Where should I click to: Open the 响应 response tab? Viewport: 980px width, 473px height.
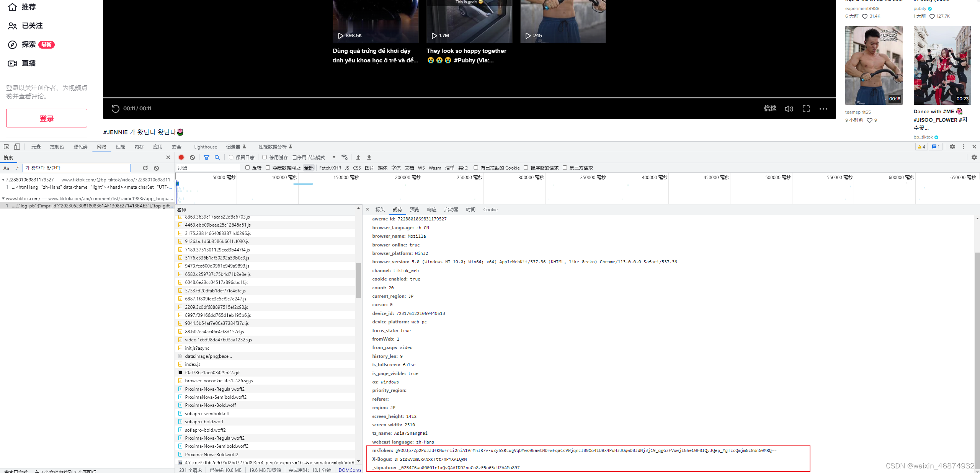point(431,210)
